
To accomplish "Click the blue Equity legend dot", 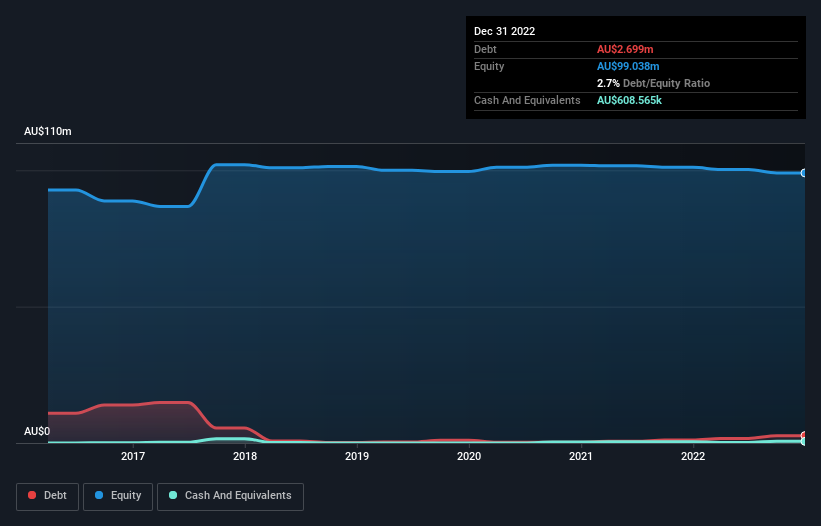I will [99, 495].
